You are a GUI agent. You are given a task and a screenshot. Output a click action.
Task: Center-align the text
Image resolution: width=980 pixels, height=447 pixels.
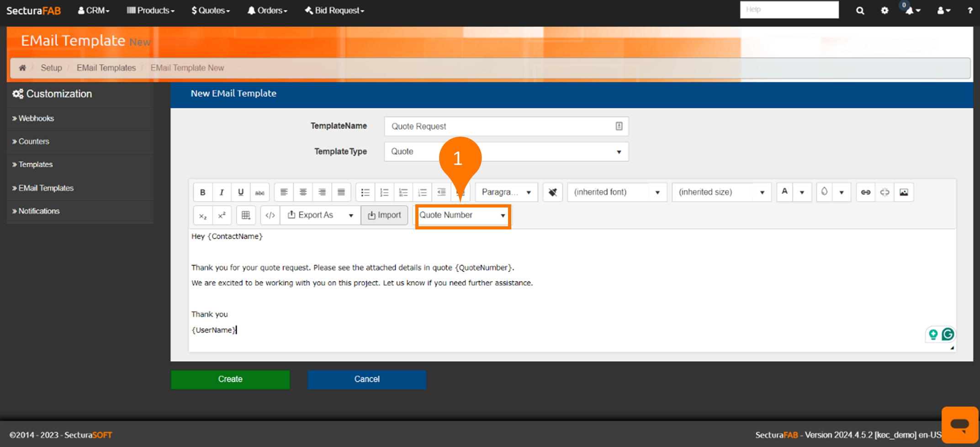[303, 192]
